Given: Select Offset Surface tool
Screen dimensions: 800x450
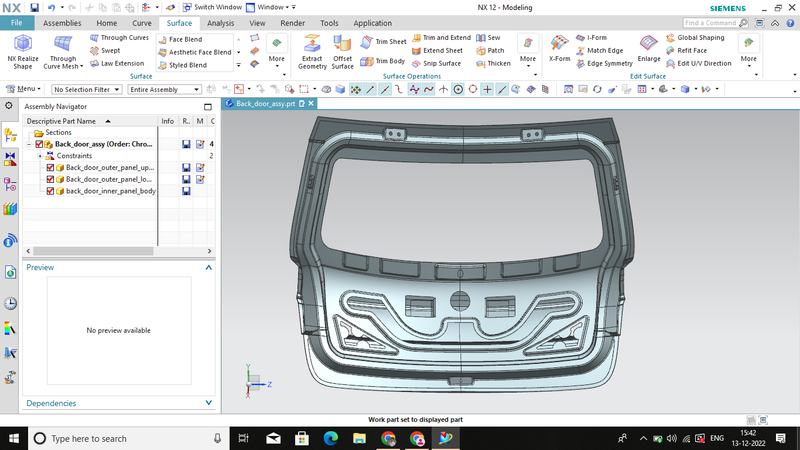Looking at the screenshot, I should click(x=342, y=52).
